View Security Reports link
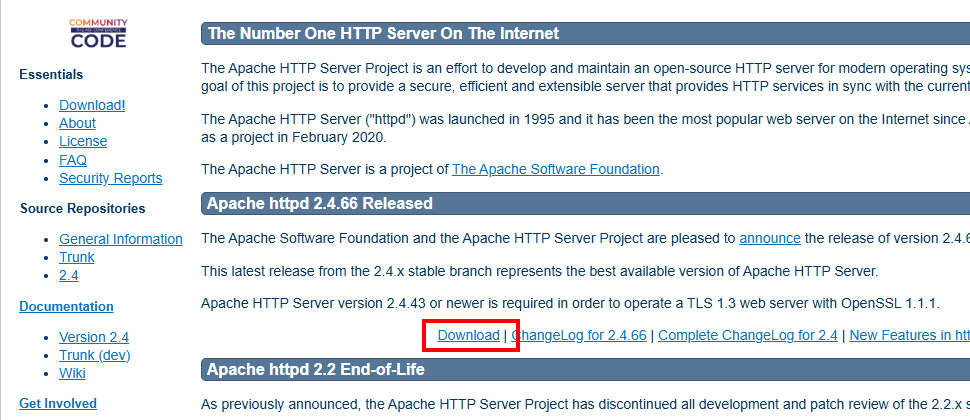The image size is (970, 420). pos(110,178)
